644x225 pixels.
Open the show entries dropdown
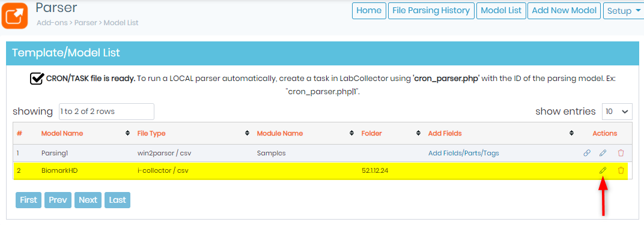coord(618,112)
